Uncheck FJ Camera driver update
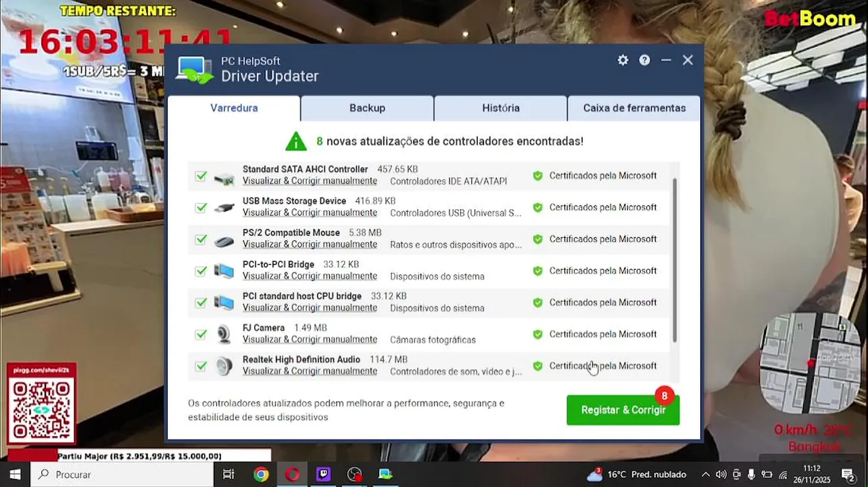 click(x=201, y=334)
